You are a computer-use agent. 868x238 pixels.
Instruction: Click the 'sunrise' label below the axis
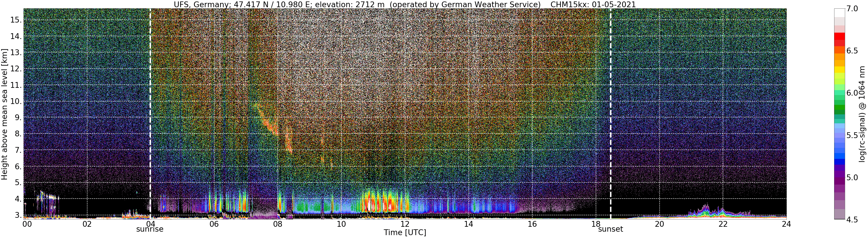click(150, 229)
